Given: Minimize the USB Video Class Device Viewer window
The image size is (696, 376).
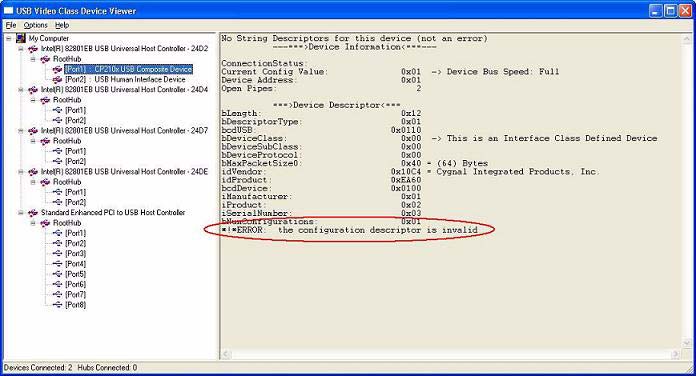Looking at the screenshot, I should coord(656,11).
